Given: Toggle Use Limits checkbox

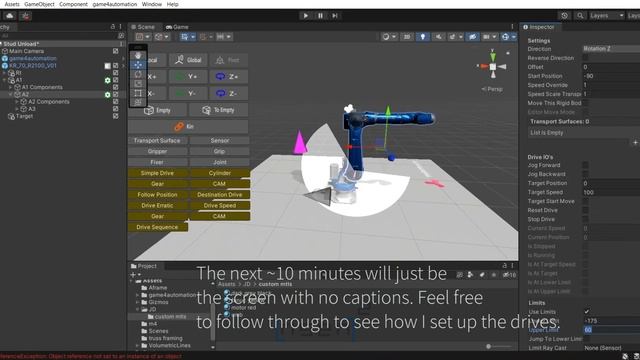Looking at the screenshot, I should click(586, 312).
